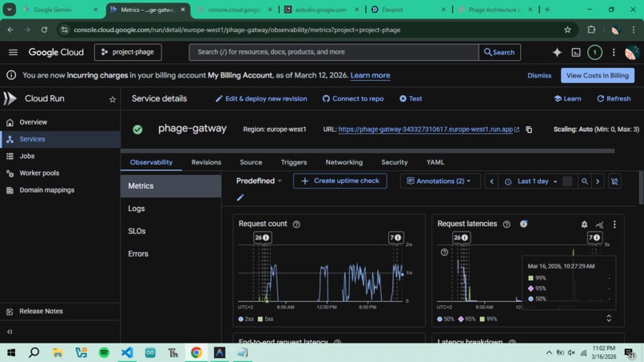Show hidden system tray icons
The height and width of the screenshot is (362, 644).
click(x=549, y=352)
